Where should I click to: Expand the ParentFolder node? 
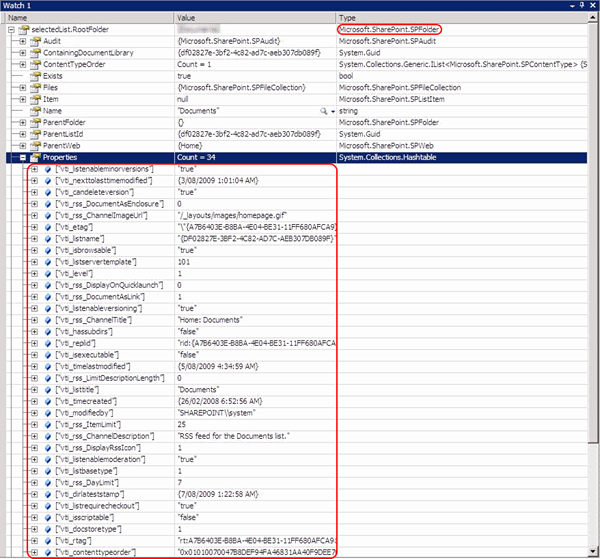click(23, 122)
